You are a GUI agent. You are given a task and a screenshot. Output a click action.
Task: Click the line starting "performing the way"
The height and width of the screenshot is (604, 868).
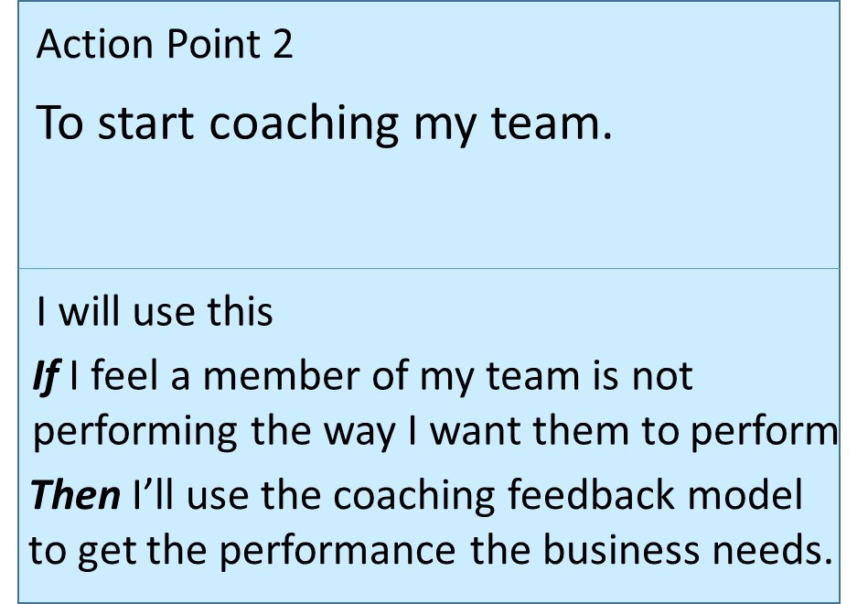click(434, 432)
